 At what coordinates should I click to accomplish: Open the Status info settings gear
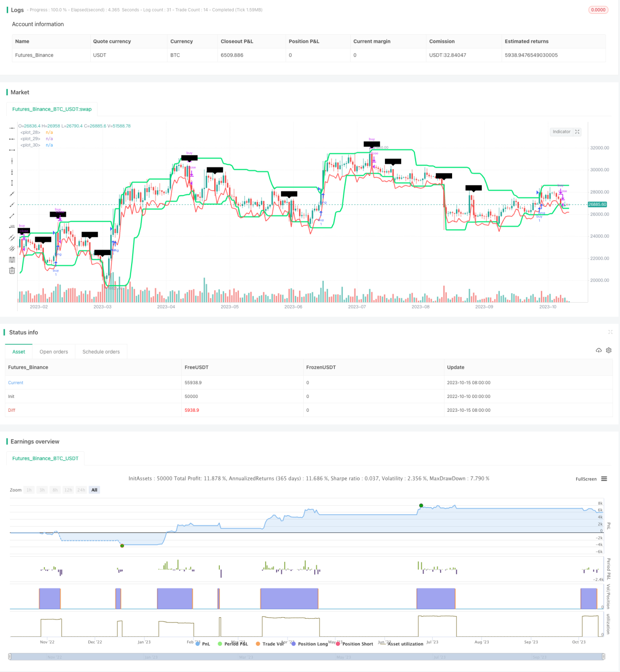pyautogui.click(x=609, y=350)
